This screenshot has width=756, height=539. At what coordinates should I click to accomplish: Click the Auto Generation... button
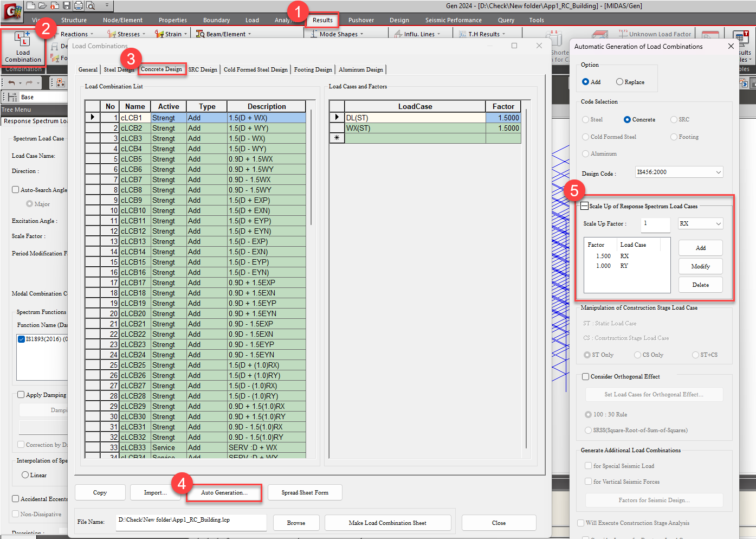(224, 492)
